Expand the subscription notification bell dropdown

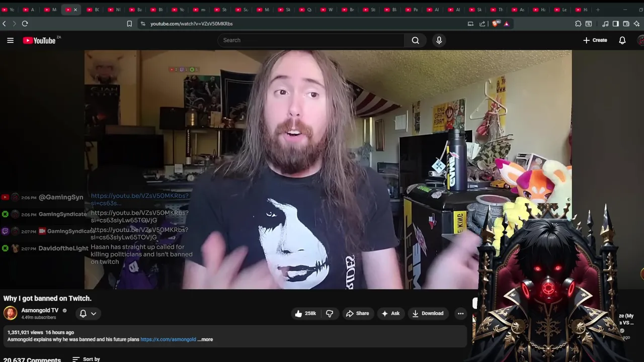coord(88,313)
